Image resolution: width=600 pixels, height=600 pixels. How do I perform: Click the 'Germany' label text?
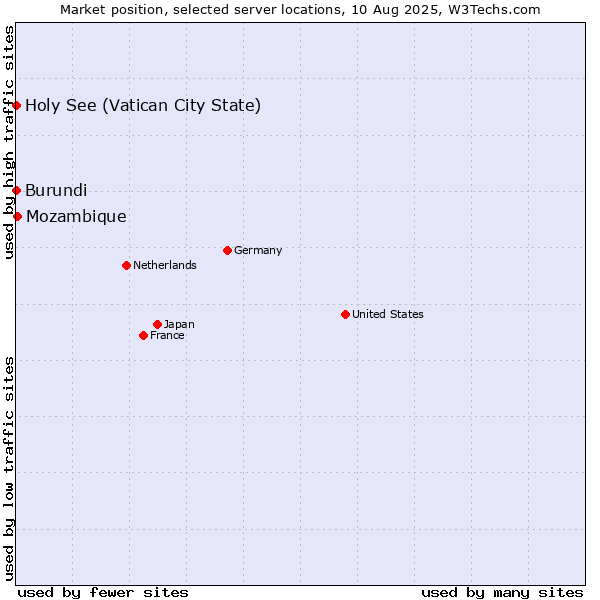(x=258, y=251)
